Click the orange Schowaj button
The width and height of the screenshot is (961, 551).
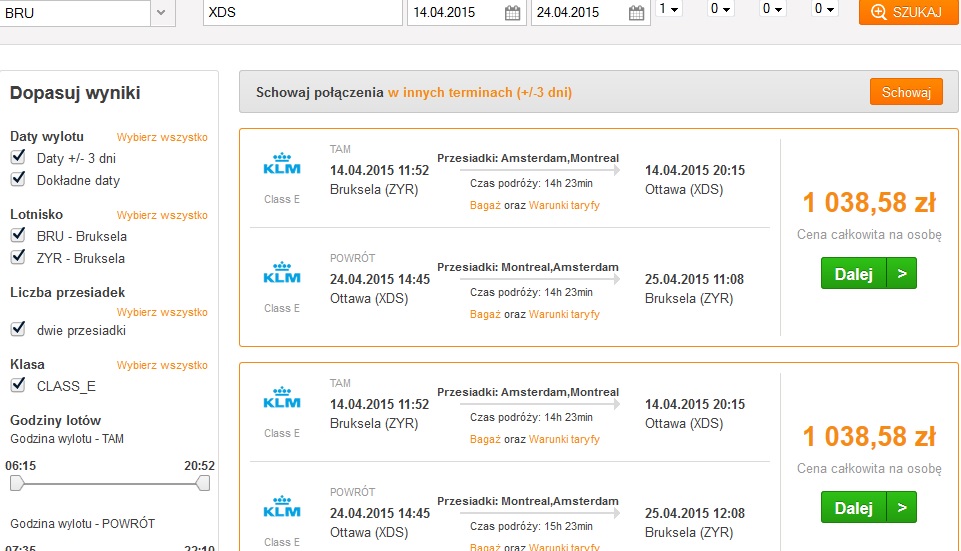click(906, 92)
